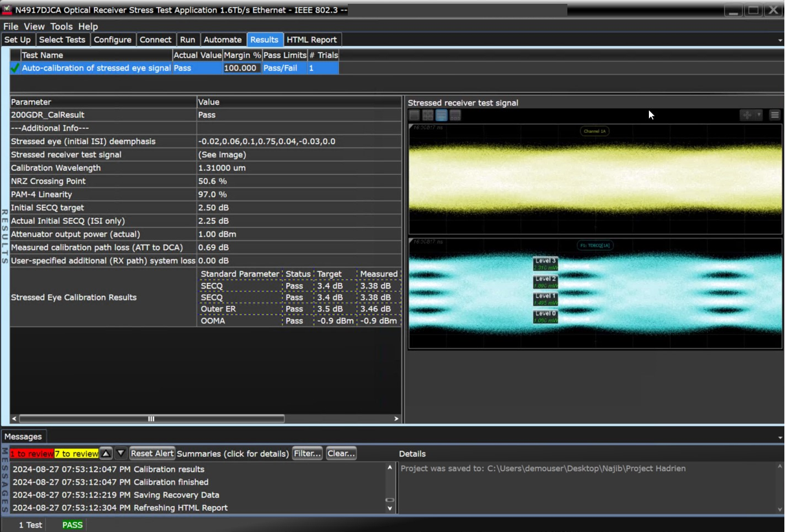
Task: Open the hamburger menu icon on the signal viewer
Action: point(775,115)
